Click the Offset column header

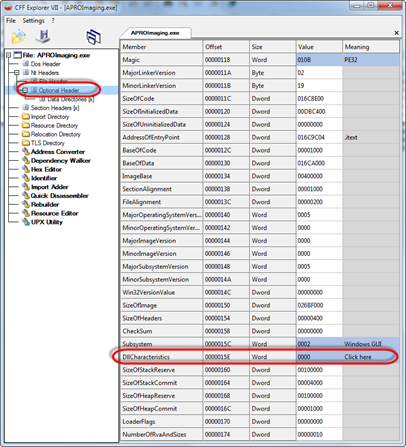click(x=226, y=47)
